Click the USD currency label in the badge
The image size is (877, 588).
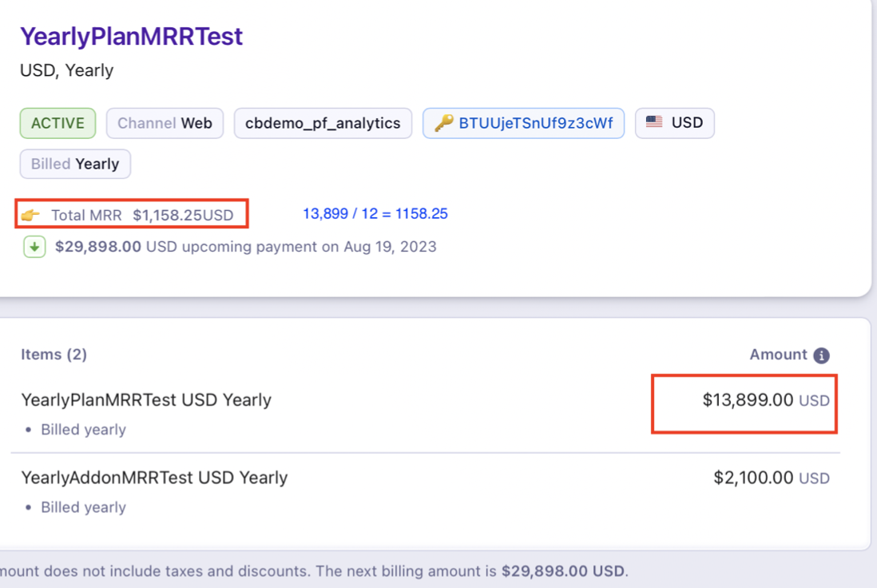pyautogui.click(x=687, y=123)
